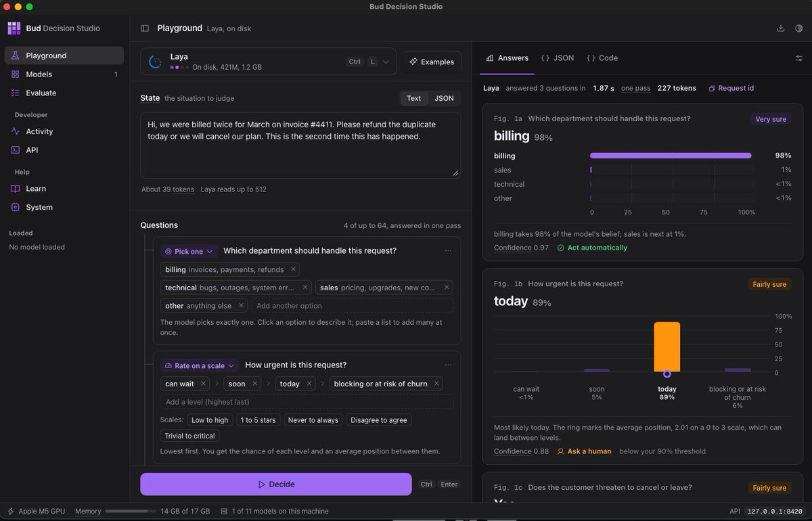The image size is (812, 521).
Task: Open the Examples menu
Action: click(x=432, y=62)
